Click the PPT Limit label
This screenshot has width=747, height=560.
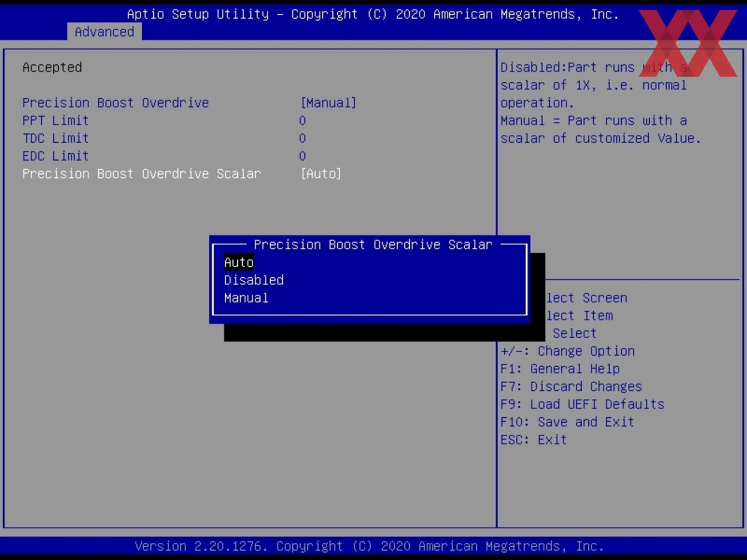click(55, 121)
